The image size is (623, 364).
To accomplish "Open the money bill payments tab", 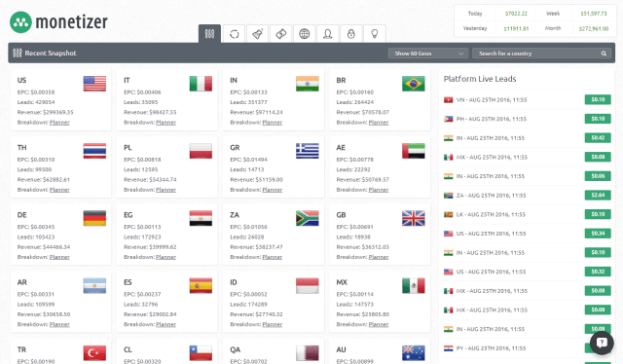I will 281,34.
